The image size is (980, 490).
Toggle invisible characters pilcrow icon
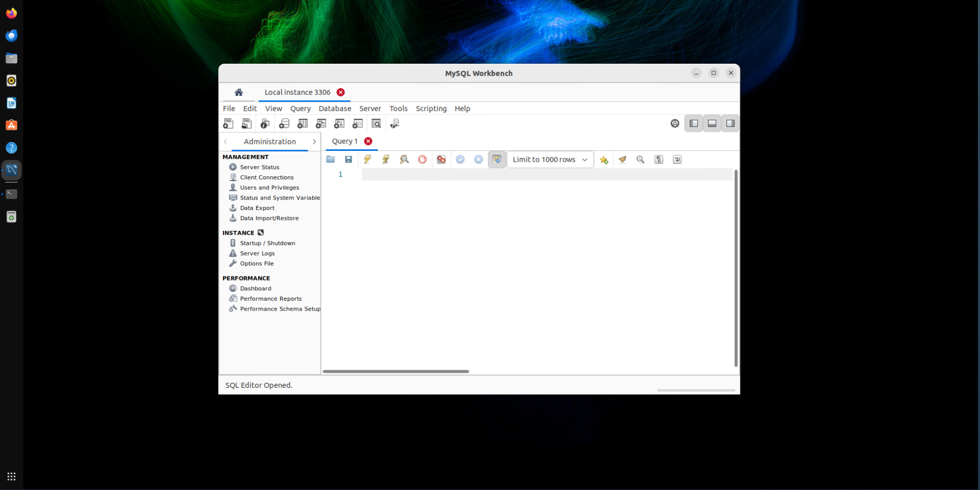pos(659,159)
